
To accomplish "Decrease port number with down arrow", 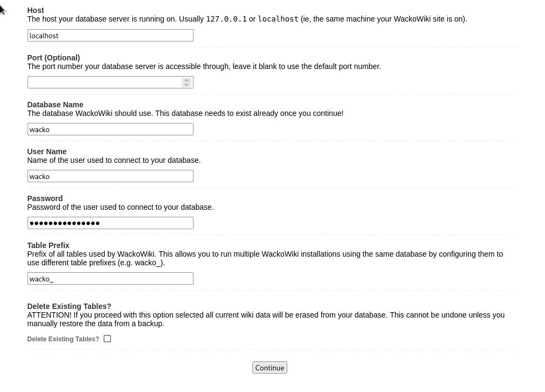I will tap(187, 85).
